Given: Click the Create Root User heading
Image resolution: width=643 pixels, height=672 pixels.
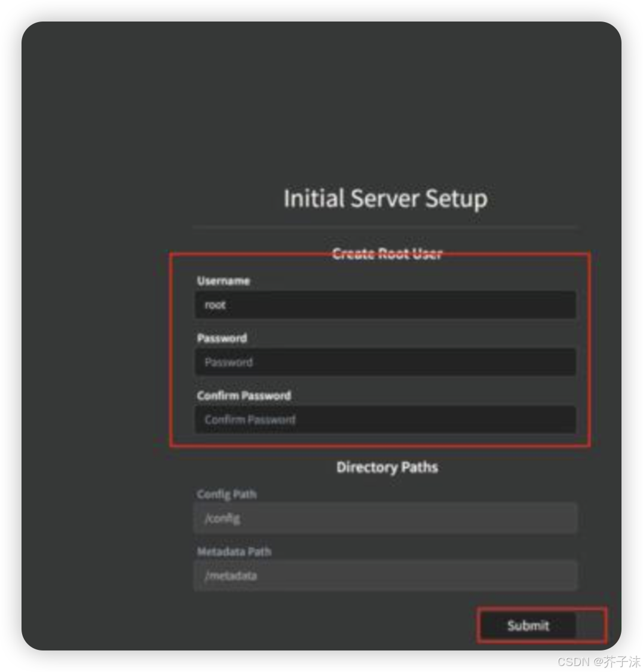Looking at the screenshot, I should [387, 253].
